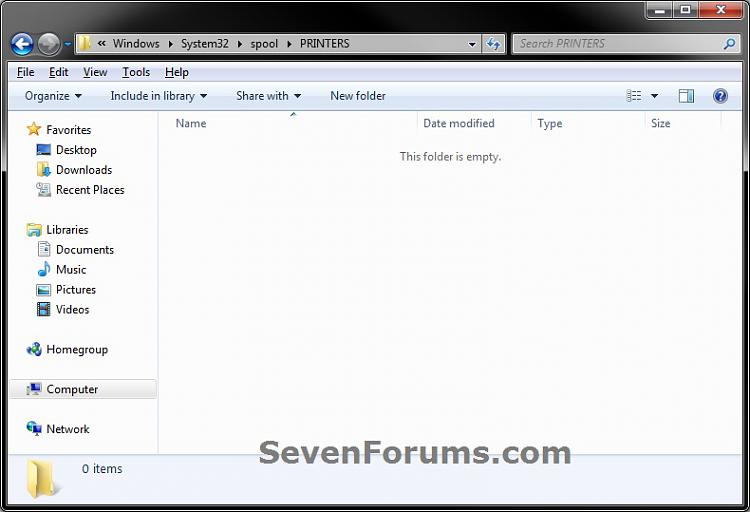Click the Pictures library icon
The width and height of the screenshot is (750, 512).
click(x=44, y=290)
